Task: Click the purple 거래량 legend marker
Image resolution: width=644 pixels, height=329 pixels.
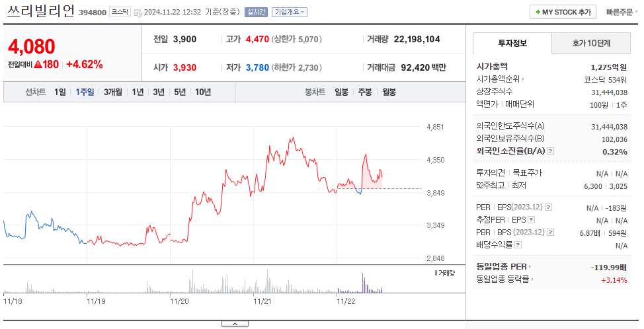Action: (x=436, y=273)
